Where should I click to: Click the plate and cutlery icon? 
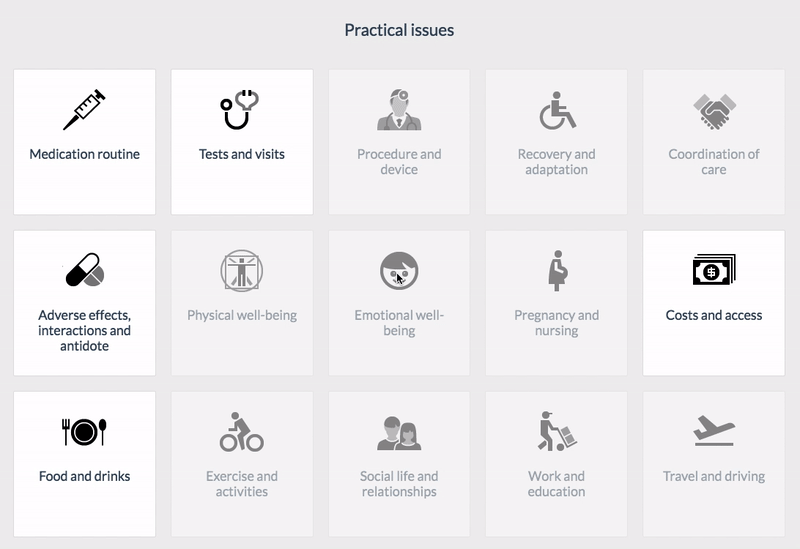84,432
